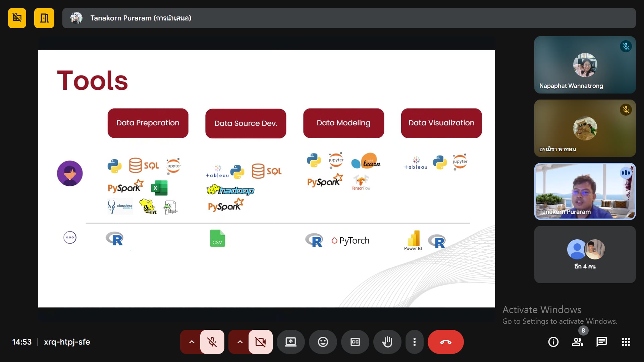Image resolution: width=644 pixels, height=362 pixels.
Task: Click the PySpark logo under Data Preparation
Action: click(126, 187)
